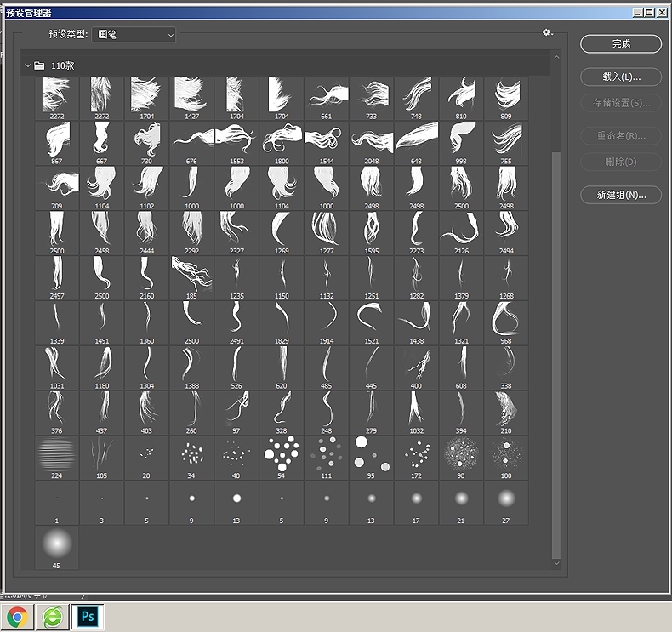
Task: Select the brush preset 676
Action: pyautogui.click(x=191, y=143)
